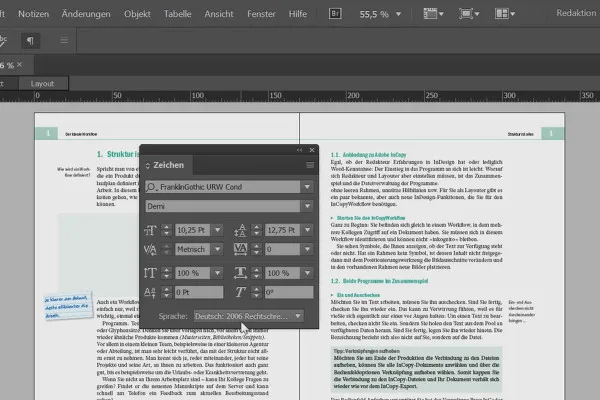600x400 pixels.
Task: Click the skew angle stepper arrows
Action: coord(256,292)
